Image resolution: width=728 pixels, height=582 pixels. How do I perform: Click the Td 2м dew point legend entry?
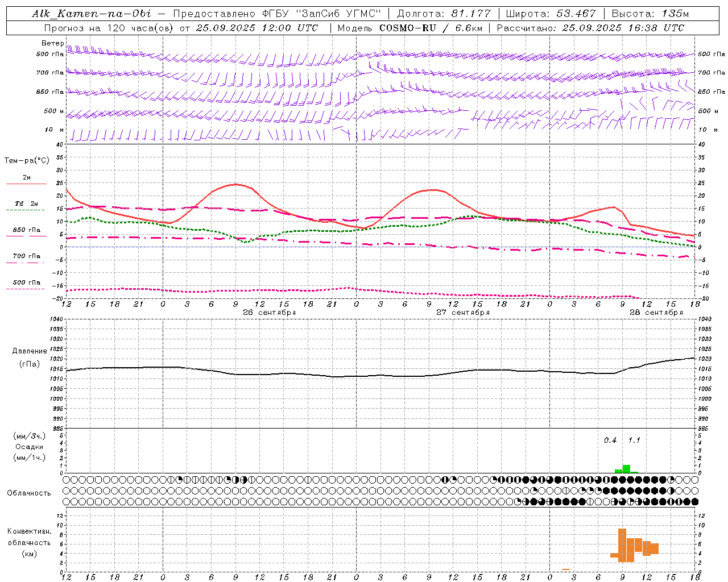coord(26,203)
